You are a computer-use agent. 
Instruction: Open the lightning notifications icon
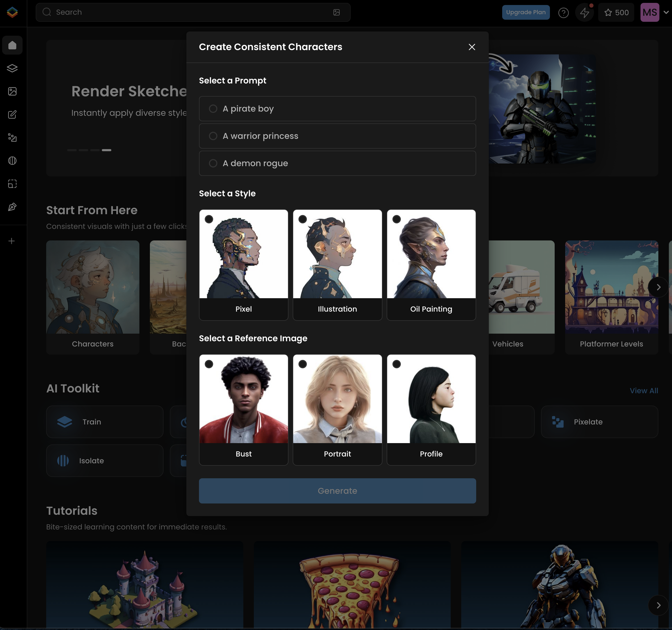point(584,13)
